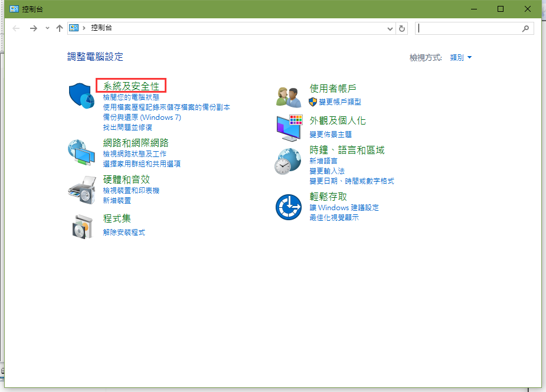The height and width of the screenshot is (392, 546).
Task: Open the 外觀及個人化 category
Action: pos(338,121)
